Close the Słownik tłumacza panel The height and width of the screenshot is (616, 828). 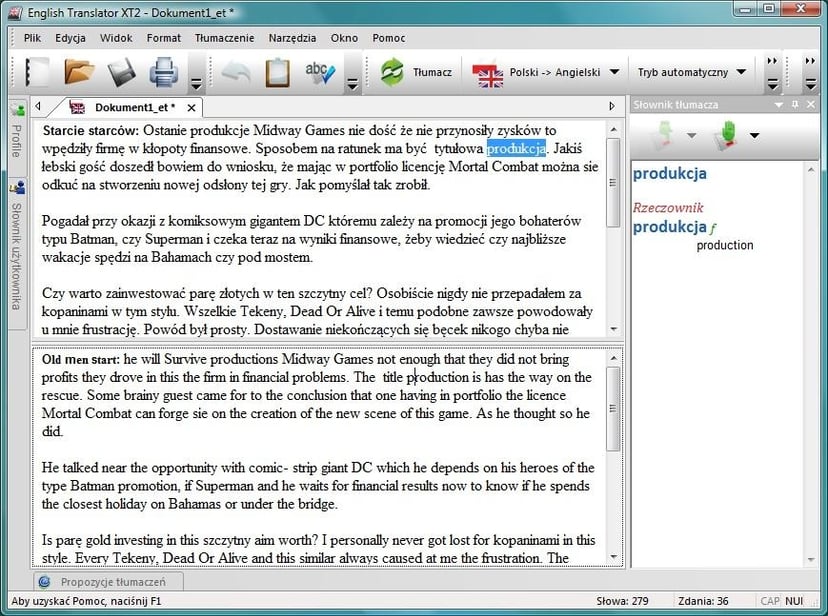(x=811, y=105)
